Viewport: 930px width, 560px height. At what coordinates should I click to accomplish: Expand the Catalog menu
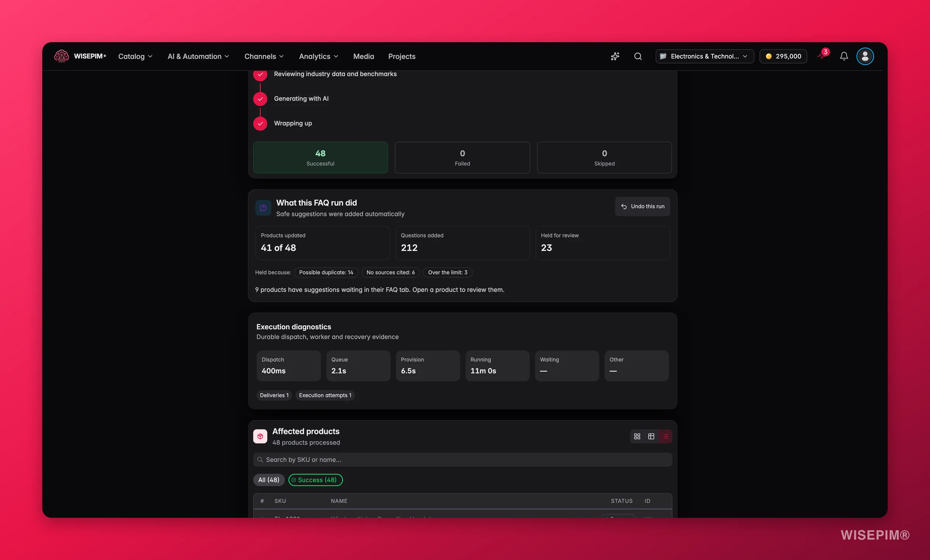click(x=135, y=57)
